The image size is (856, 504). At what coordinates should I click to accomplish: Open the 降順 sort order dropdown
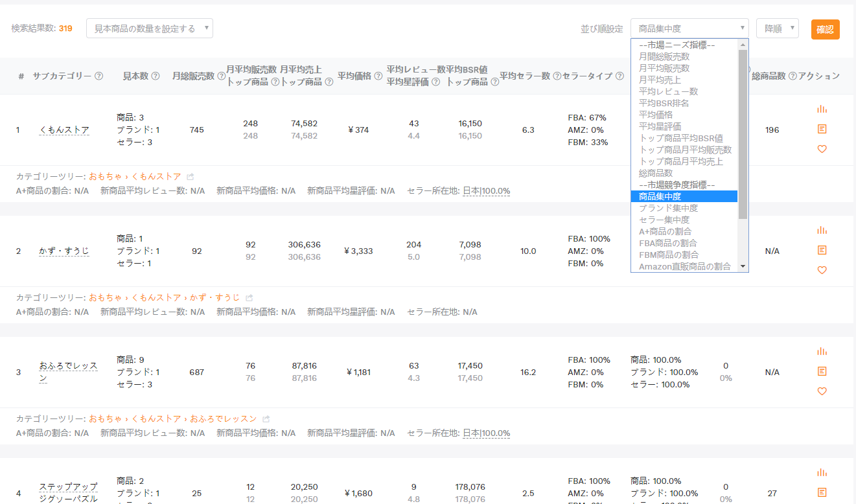tap(778, 29)
